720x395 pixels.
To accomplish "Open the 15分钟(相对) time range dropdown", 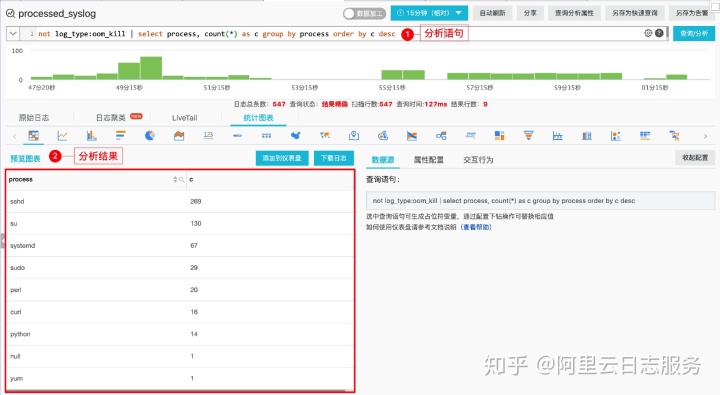I will (x=429, y=13).
